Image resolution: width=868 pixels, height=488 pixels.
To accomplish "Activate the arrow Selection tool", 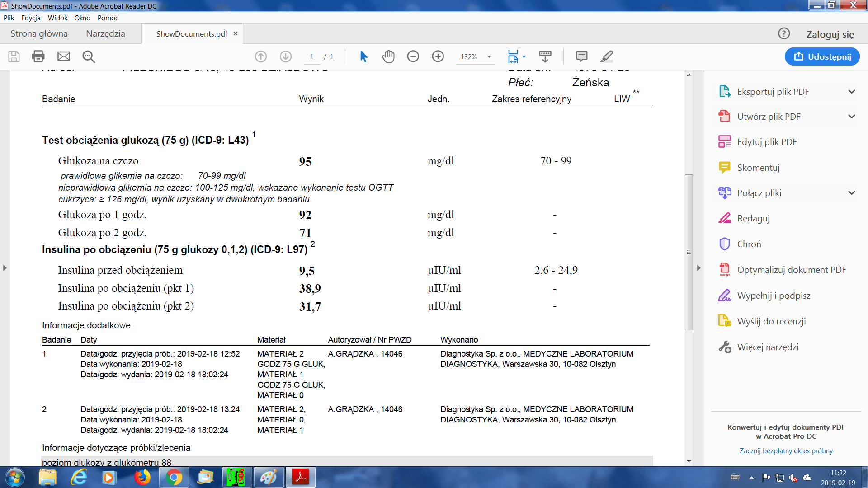I will (x=363, y=56).
